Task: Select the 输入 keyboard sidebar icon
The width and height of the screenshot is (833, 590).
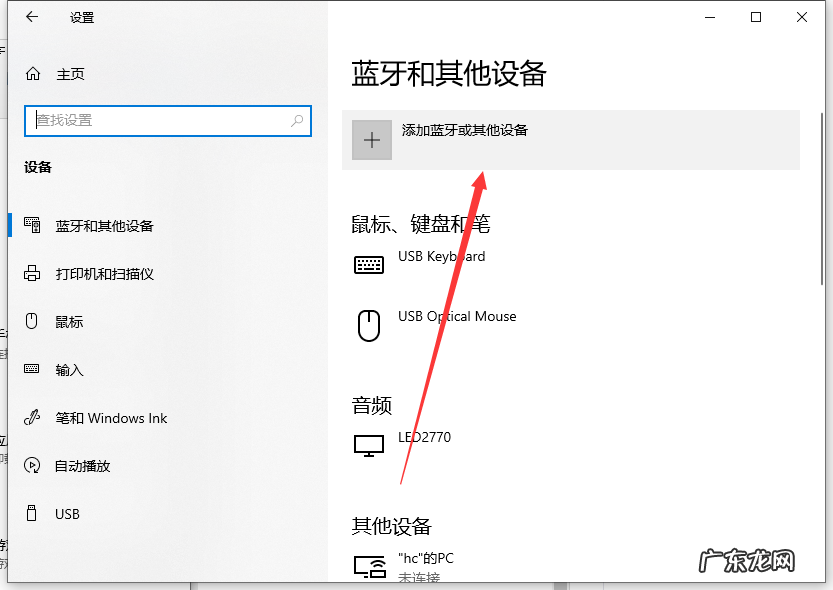Action: click(32, 369)
